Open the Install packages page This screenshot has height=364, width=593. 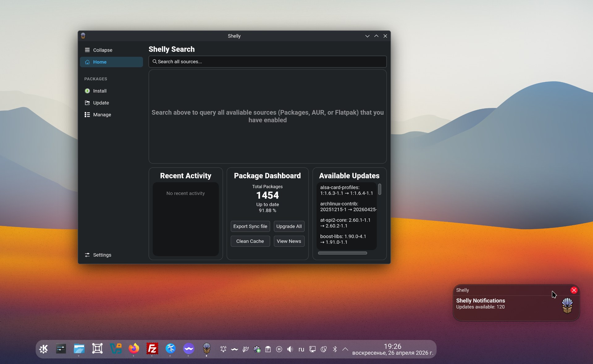pos(99,91)
